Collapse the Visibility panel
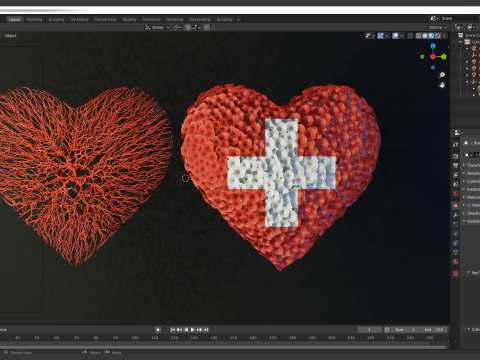This screenshot has width=480, height=360. point(464,221)
